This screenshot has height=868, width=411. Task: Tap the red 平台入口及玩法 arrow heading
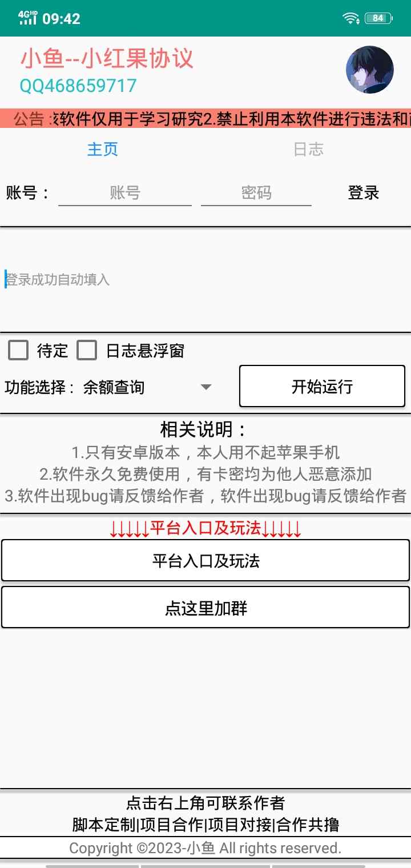tap(205, 529)
